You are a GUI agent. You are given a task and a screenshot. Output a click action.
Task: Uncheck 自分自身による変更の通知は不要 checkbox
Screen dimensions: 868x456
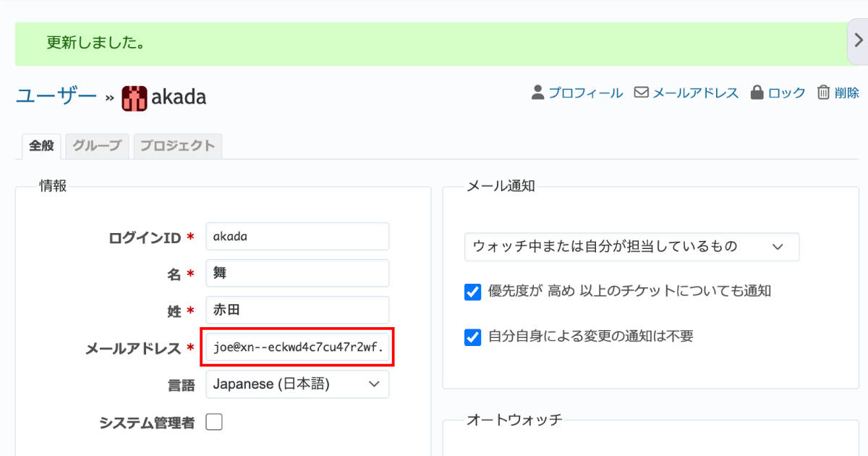tap(472, 337)
